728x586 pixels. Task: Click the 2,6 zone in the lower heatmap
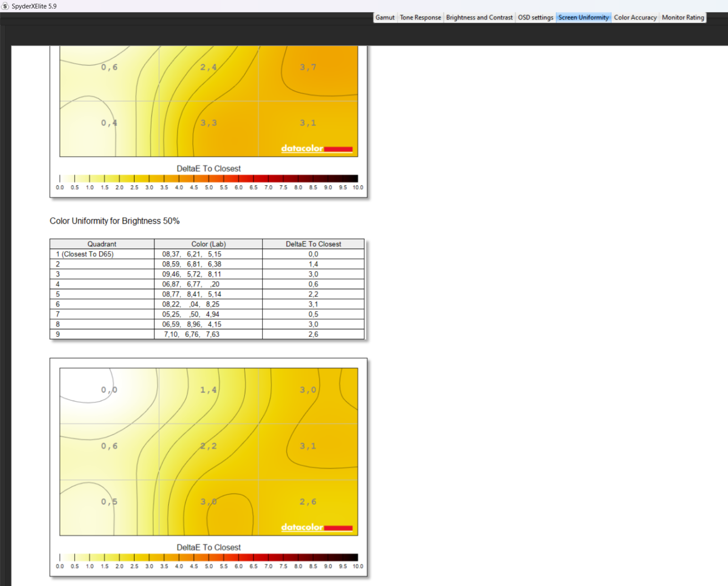click(308, 502)
